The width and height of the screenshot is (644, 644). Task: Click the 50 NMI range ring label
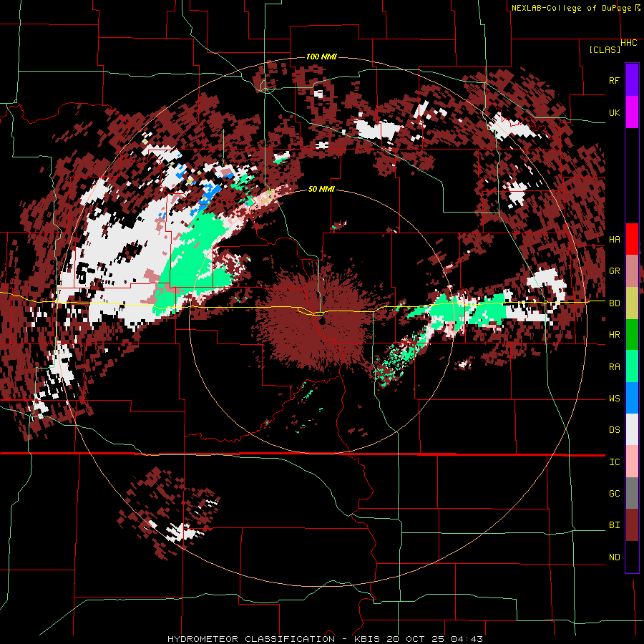(x=321, y=189)
